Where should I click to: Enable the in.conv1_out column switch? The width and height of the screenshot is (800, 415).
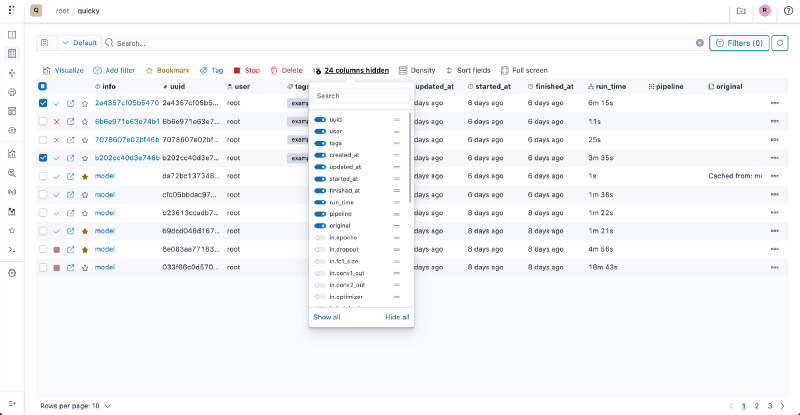tap(320, 273)
